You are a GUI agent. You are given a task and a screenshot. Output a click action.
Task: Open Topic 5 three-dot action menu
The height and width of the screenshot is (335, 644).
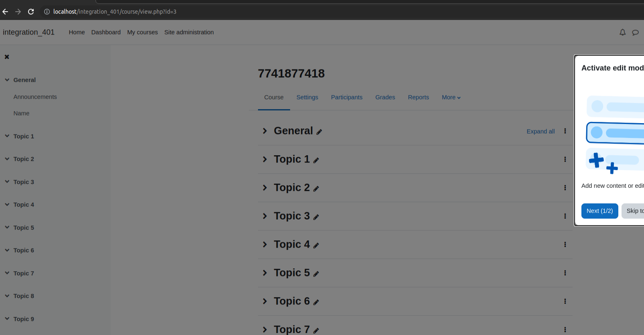pos(565,273)
